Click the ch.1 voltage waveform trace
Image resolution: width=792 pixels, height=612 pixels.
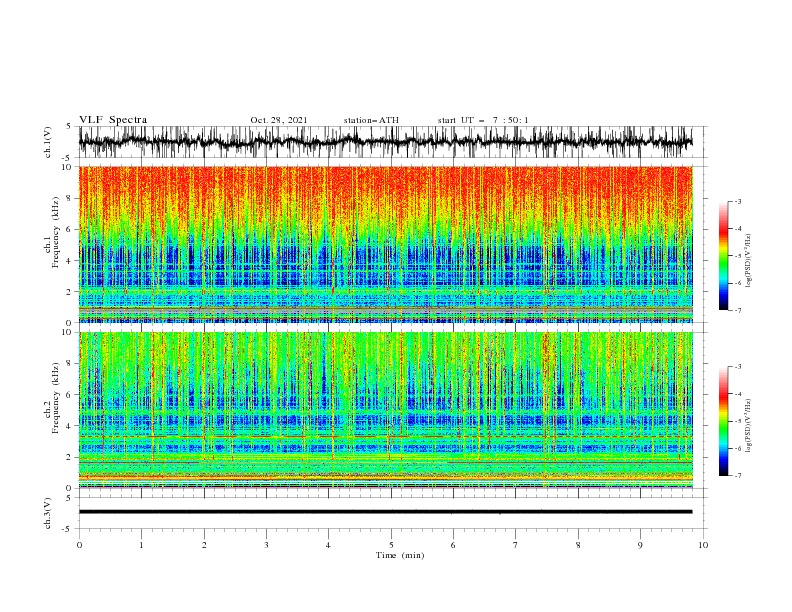click(385, 142)
